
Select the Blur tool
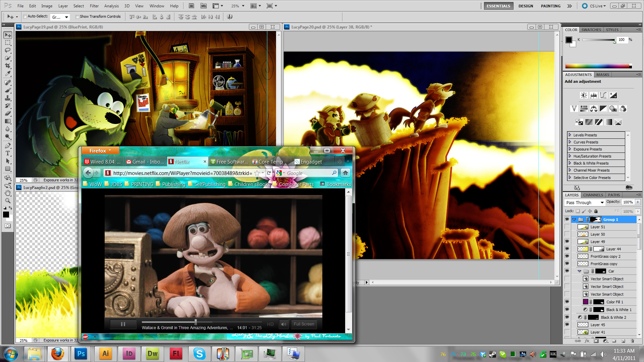(x=8, y=129)
